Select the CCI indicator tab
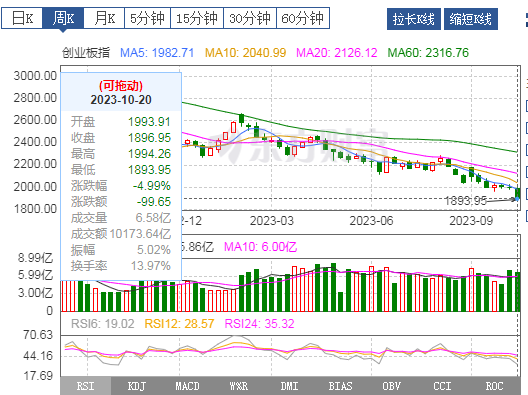Viewport: 528px width, 395px height. pos(442,386)
